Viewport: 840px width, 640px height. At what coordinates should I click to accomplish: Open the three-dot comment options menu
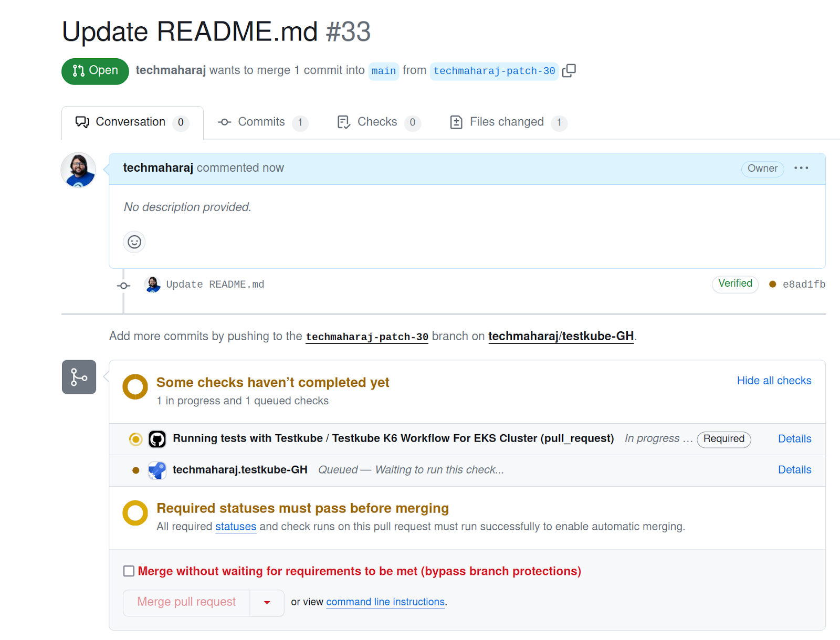801,168
